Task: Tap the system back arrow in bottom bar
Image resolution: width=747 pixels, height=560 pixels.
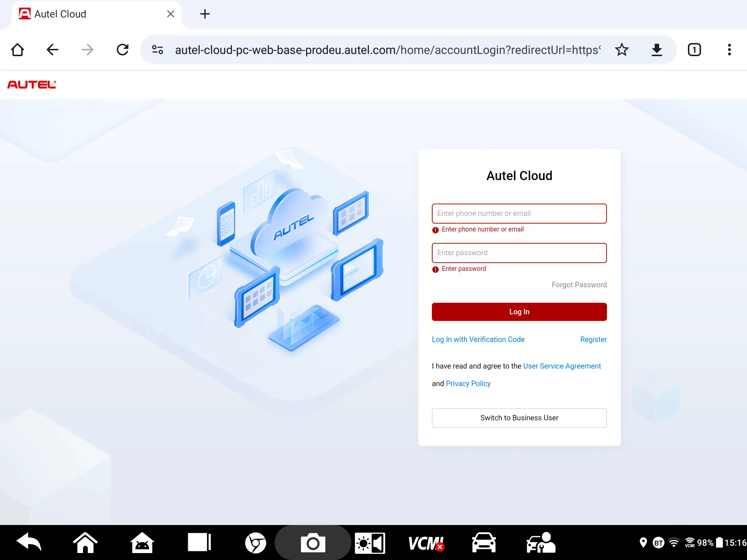Action: click(x=29, y=542)
